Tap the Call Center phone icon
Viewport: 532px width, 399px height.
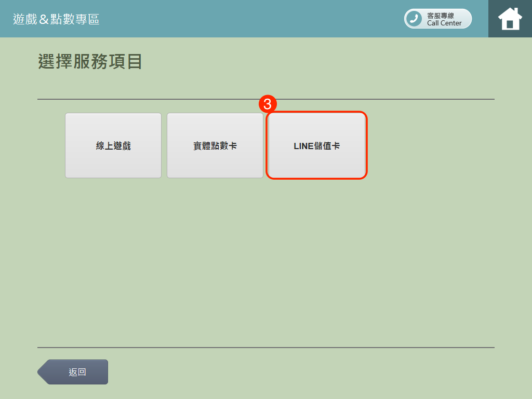pos(414,19)
